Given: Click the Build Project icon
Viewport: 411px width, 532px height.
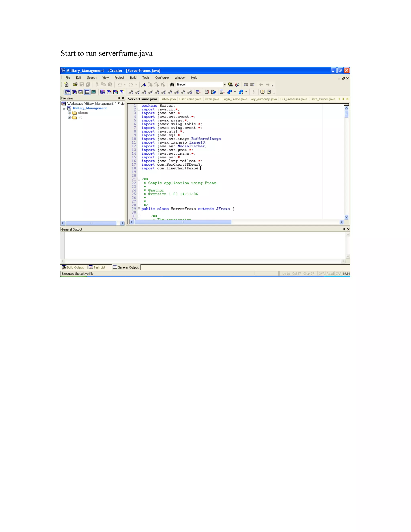Looking at the screenshot, I should tap(222, 92).
